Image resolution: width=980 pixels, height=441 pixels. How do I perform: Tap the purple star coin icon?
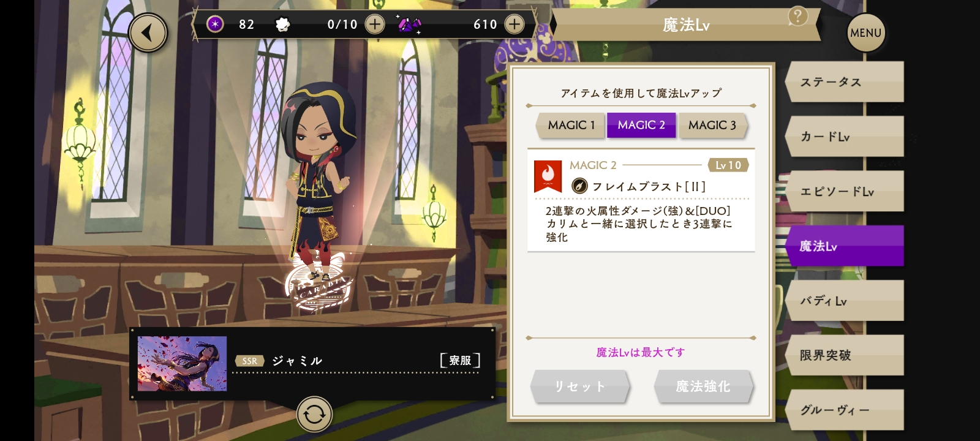pyautogui.click(x=215, y=24)
